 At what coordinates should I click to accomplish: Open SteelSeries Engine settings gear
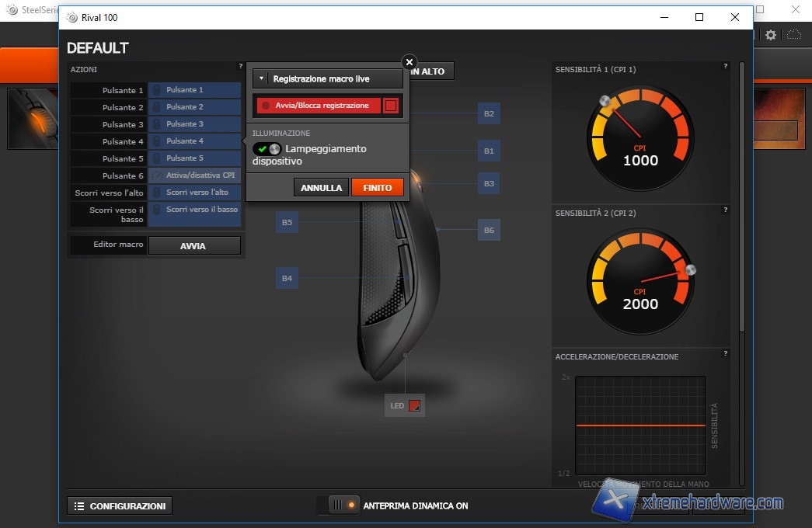tap(770, 35)
